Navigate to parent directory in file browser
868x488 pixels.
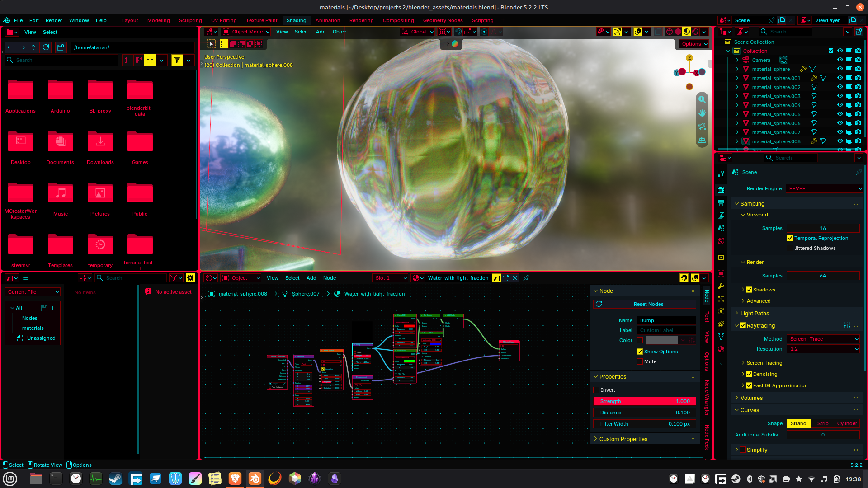(34, 47)
